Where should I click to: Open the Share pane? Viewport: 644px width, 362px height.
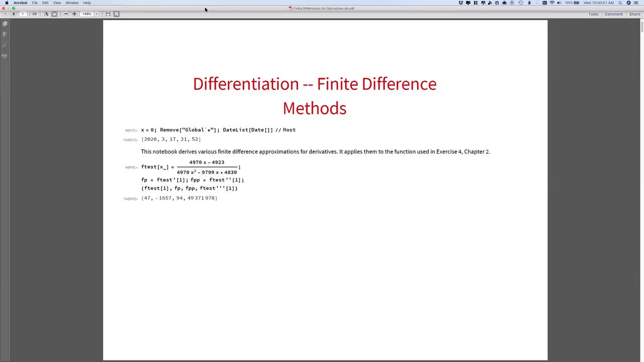(x=635, y=14)
